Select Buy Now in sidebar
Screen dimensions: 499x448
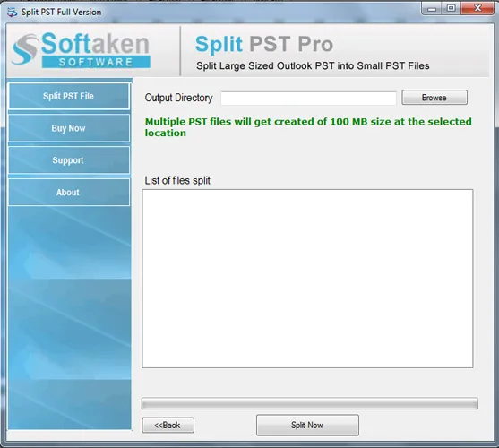[69, 128]
